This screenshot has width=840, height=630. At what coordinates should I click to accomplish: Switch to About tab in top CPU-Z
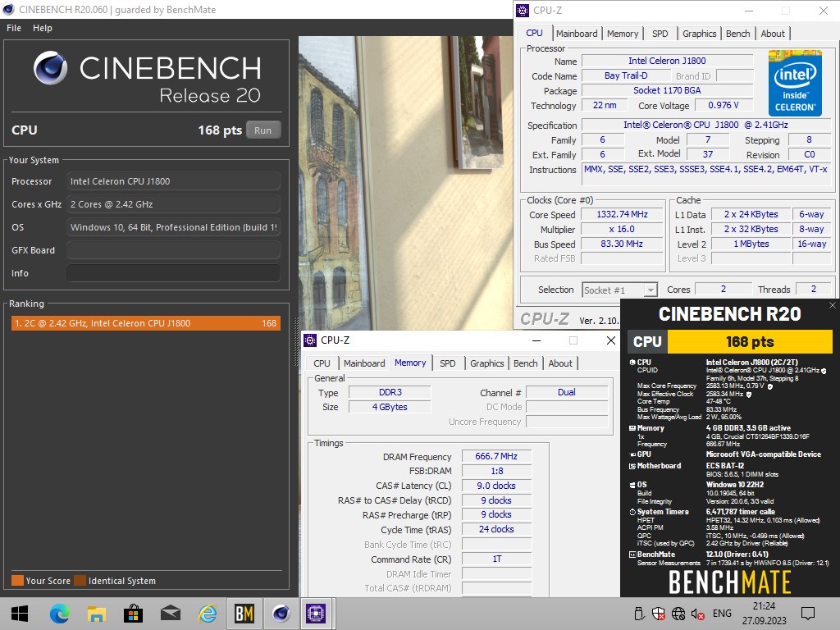(x=773, y=33)
